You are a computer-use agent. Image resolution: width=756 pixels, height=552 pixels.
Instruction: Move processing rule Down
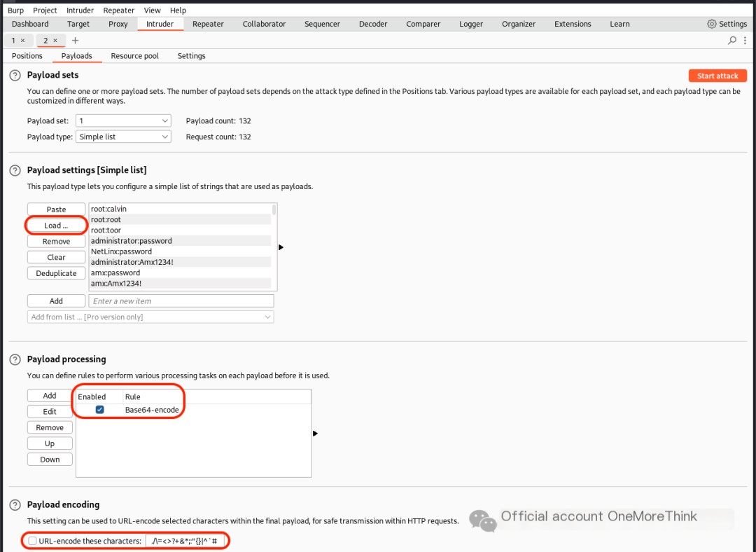point(50,460)
